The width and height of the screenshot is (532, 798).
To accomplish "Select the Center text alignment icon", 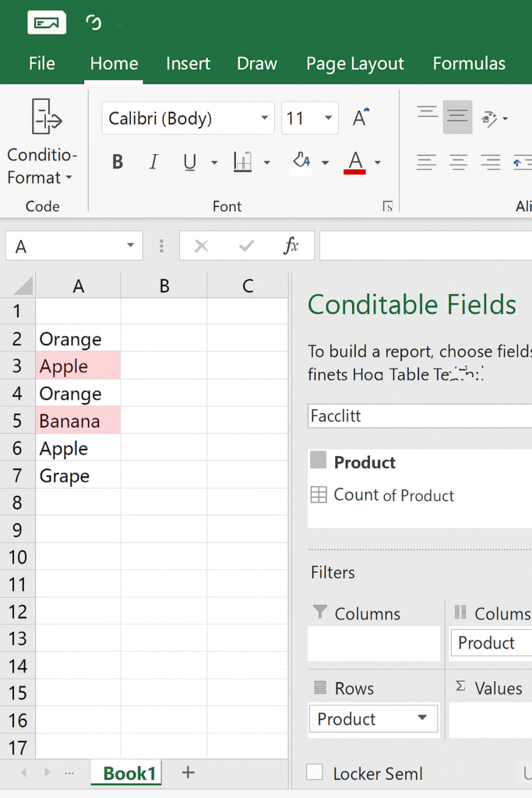I will (x=458, y=162).
